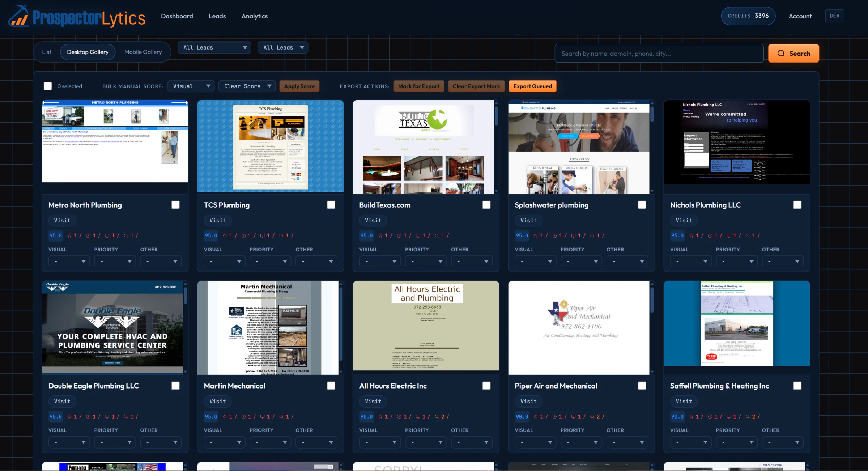Viewport: 868px width, 471px height.
Task: Click star icon on All Hours Electric card
Action: coord(380,417)
